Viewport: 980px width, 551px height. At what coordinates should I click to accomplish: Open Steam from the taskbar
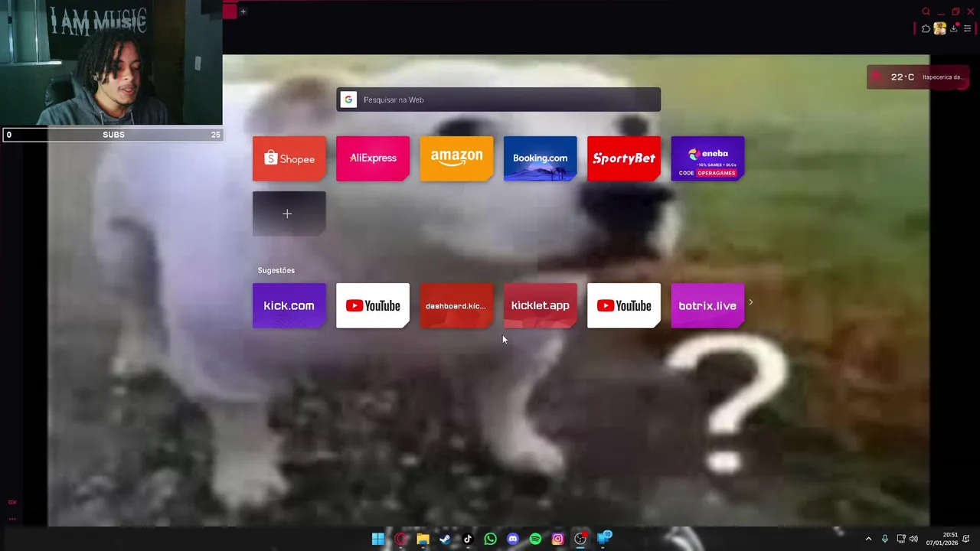click(x=445, y=539)
